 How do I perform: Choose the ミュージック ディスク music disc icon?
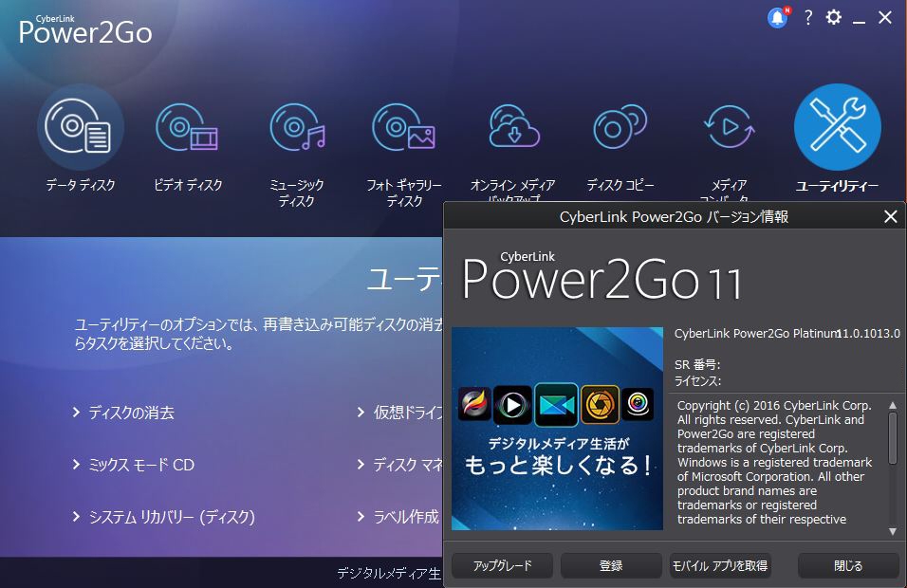point(297,127)
